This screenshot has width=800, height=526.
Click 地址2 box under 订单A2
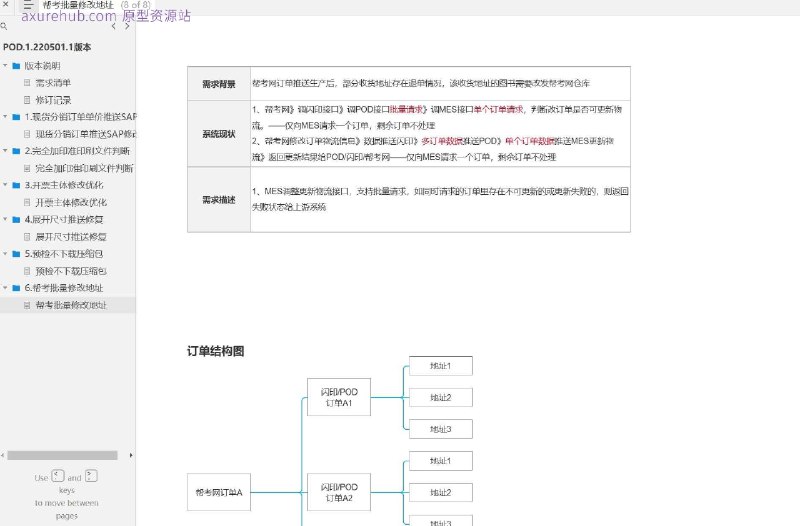point(441,492)
